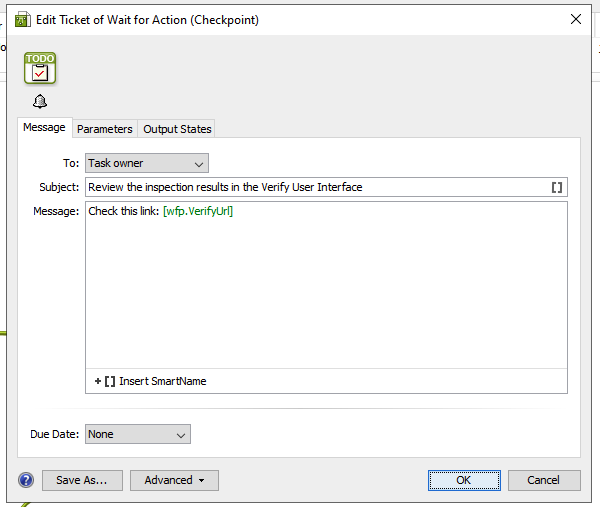
Task: Open the Due Date dropdown
Action: (x=137, y=434)
